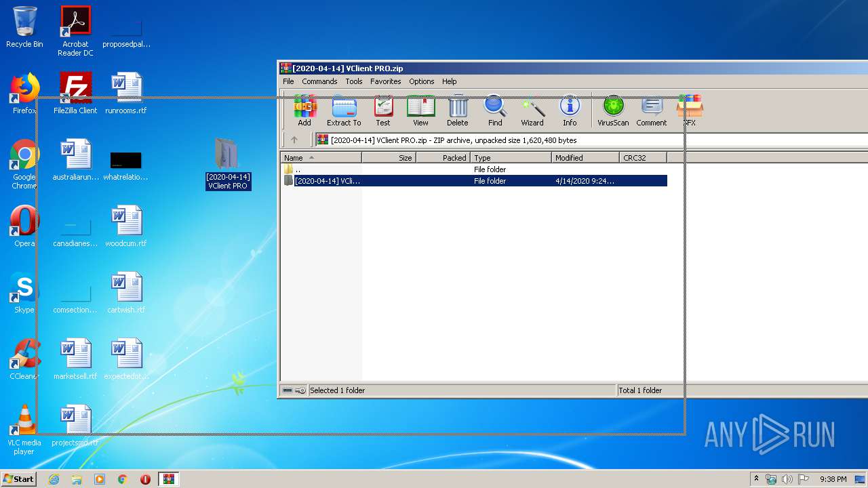Select the Recycle Bin desktop icon
The image size is (868, 488).
[x=24, y=28]
